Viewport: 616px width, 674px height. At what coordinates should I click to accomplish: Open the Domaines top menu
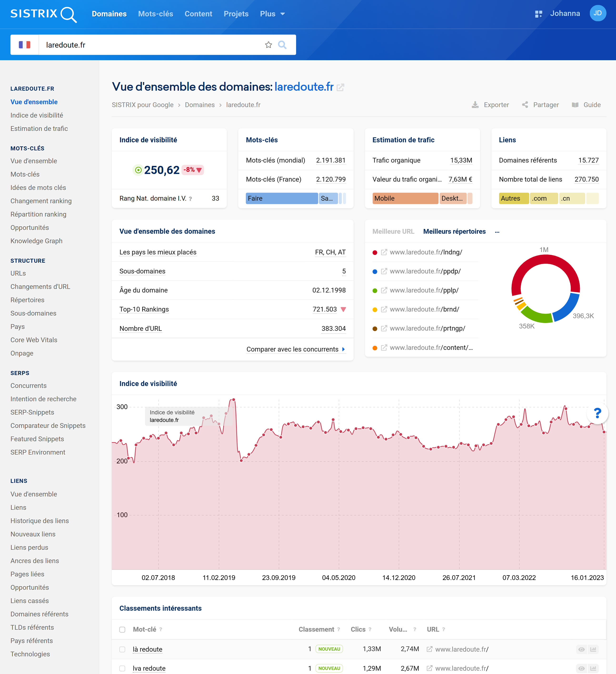[x=109, y=14]
